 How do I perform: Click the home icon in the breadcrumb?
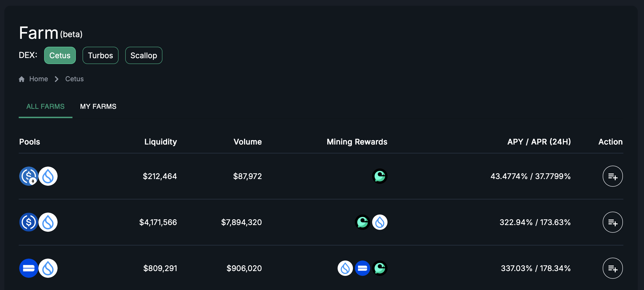click(22, 79)
